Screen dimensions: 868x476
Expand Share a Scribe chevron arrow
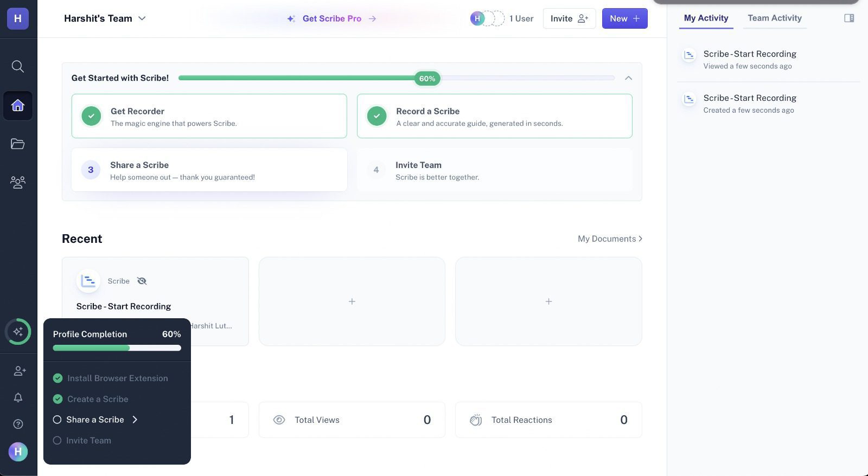tap(135, 420)
